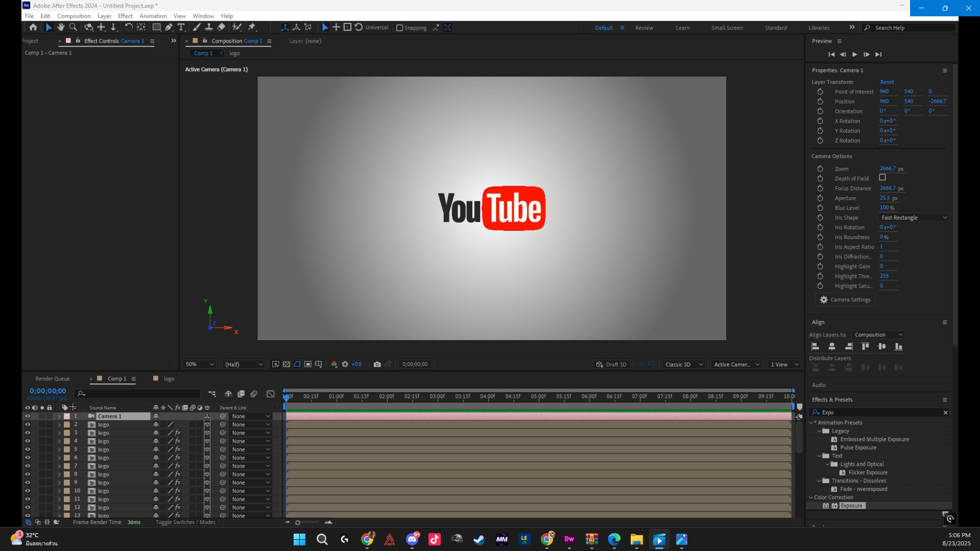980x551 pixels.
Task: Select the Eraser tool
Action: 221,28
